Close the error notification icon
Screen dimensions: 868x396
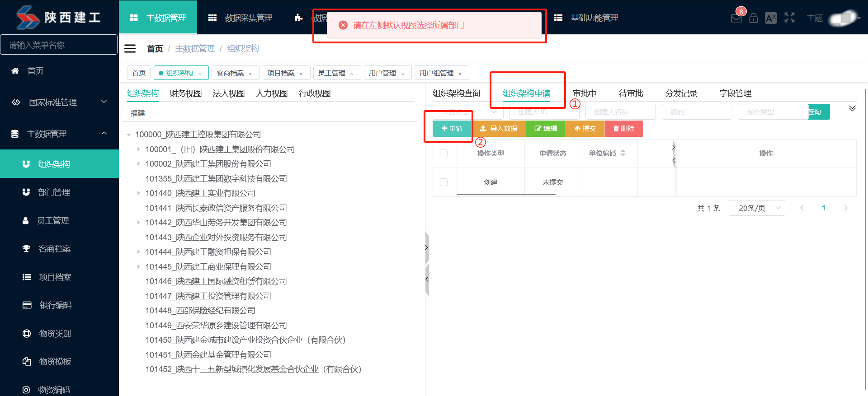tap(343, 25)
